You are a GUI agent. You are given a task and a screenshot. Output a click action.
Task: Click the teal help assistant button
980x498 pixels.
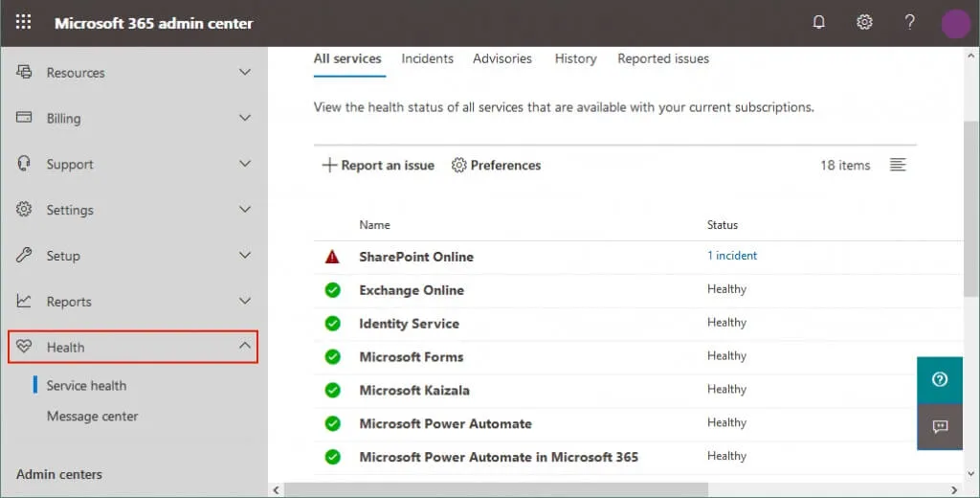coord(939,379)
